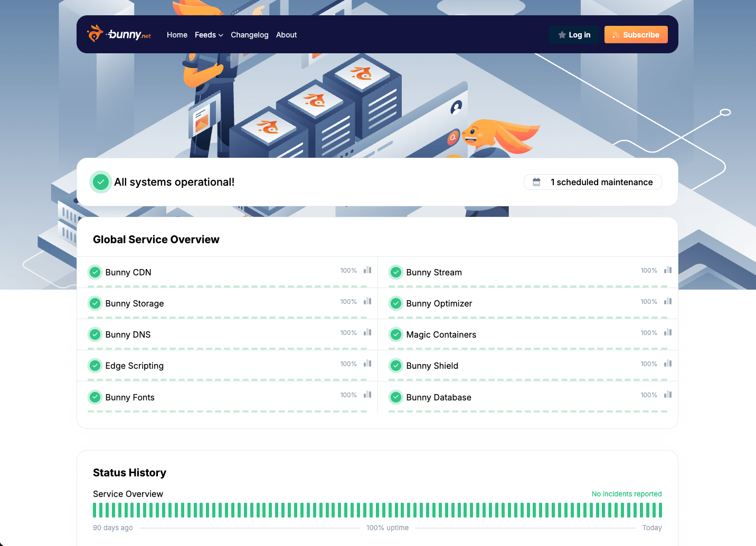756x546 pixels.
Task: Click the rightmost bar in Service Overview timeline
Action: (x=660, y=510)
